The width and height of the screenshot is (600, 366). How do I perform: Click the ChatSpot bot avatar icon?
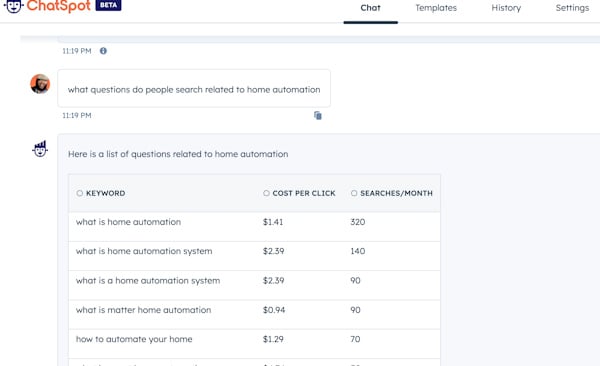coord(40,149)
